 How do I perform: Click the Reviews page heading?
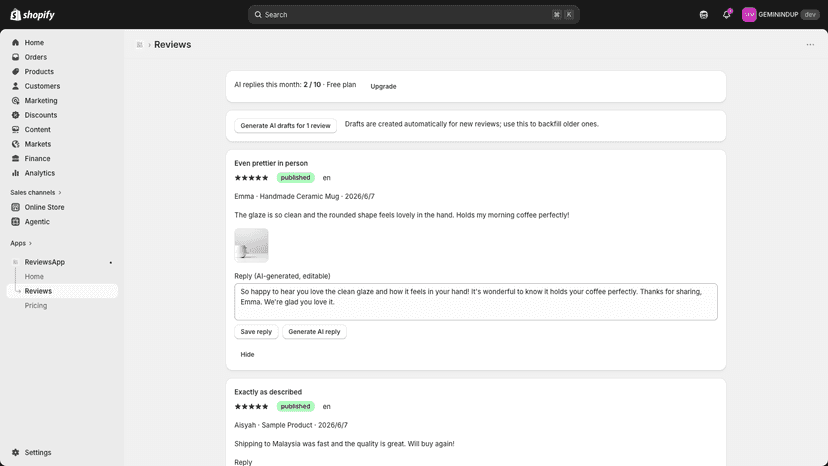173,45
